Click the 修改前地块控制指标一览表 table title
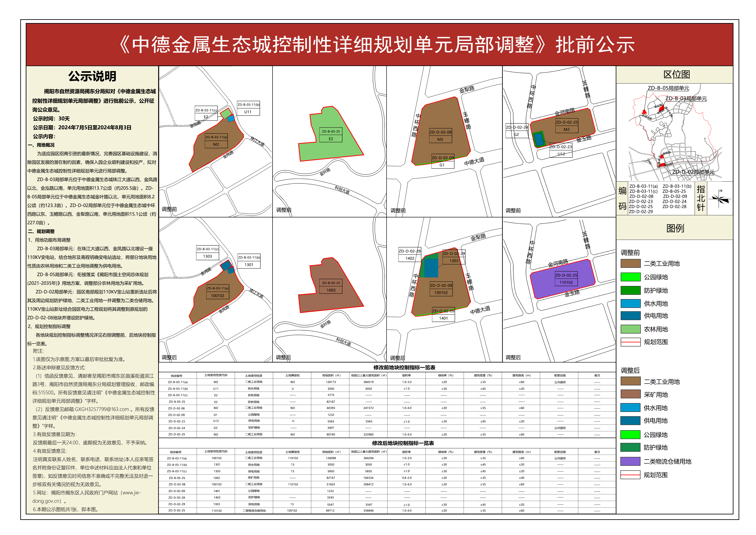Image resolution: width=756 pixels, height=535 pixels. pos(404,368)
